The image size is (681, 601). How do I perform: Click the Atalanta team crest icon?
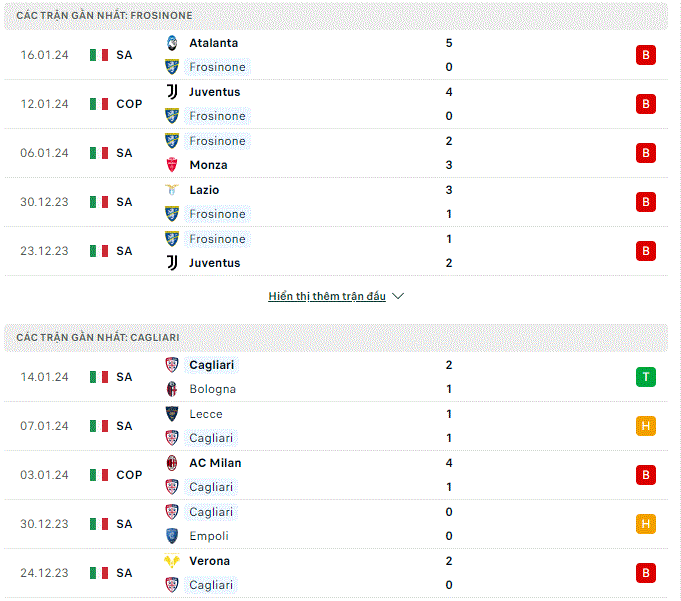172,43
